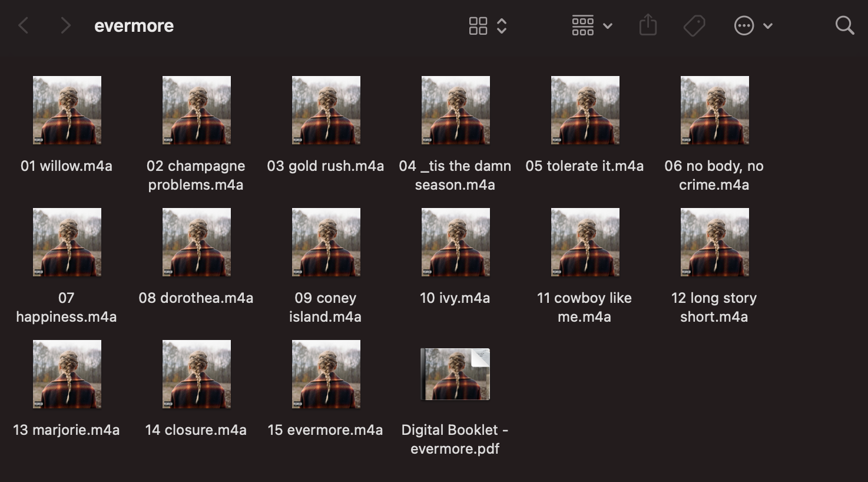The width and height of the screenshot is (868, 482).
Task: Click the file name '03 gold rush.m4a'
Action: pos(326,166)
